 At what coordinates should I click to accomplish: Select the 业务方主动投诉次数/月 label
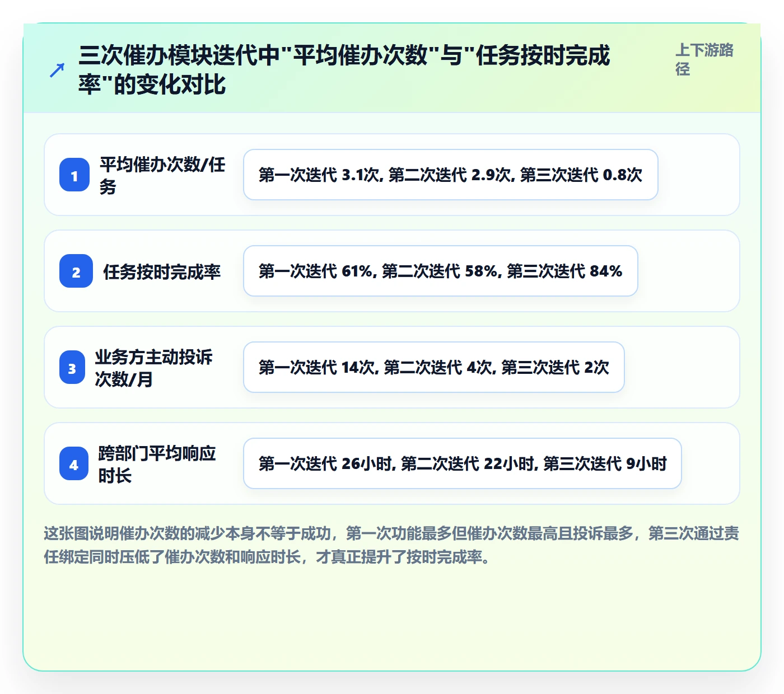154,368
